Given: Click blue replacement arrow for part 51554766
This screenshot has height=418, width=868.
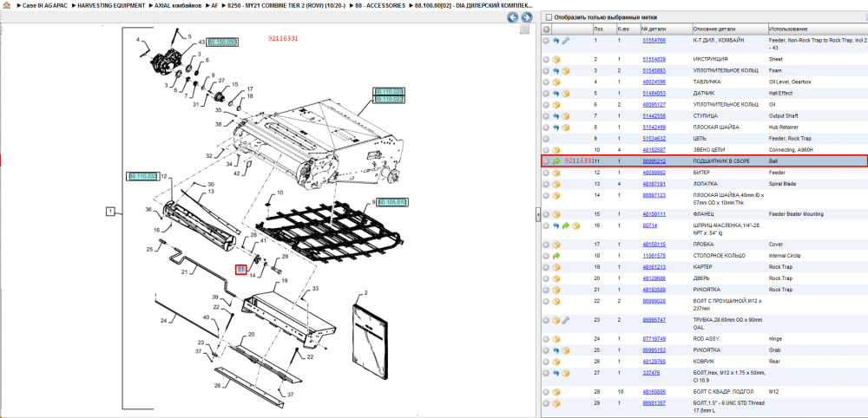Looking at the screenshot, I should point(556,41).
